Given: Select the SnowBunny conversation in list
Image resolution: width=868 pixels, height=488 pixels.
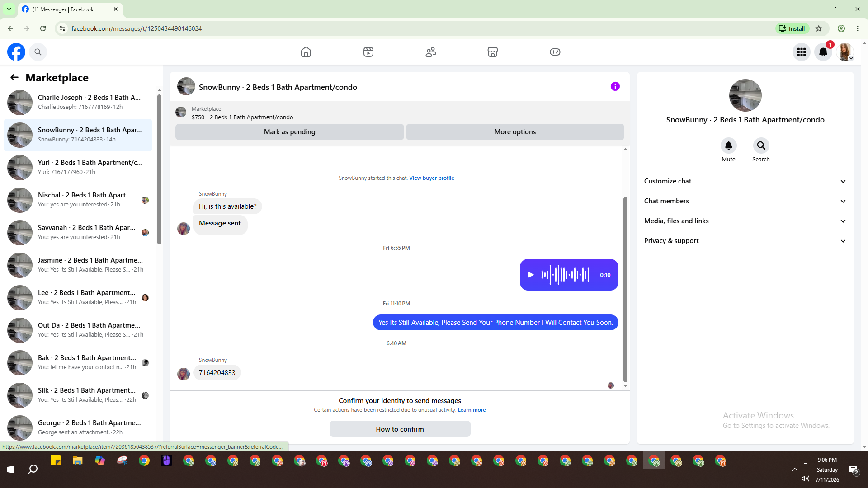Looking at the screenshot, I should pos(78,135).
